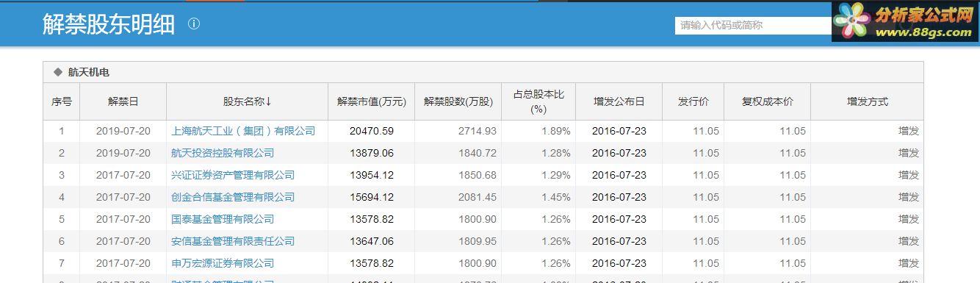Click the 解禁市值(万元) column header

tap(371, 101)
